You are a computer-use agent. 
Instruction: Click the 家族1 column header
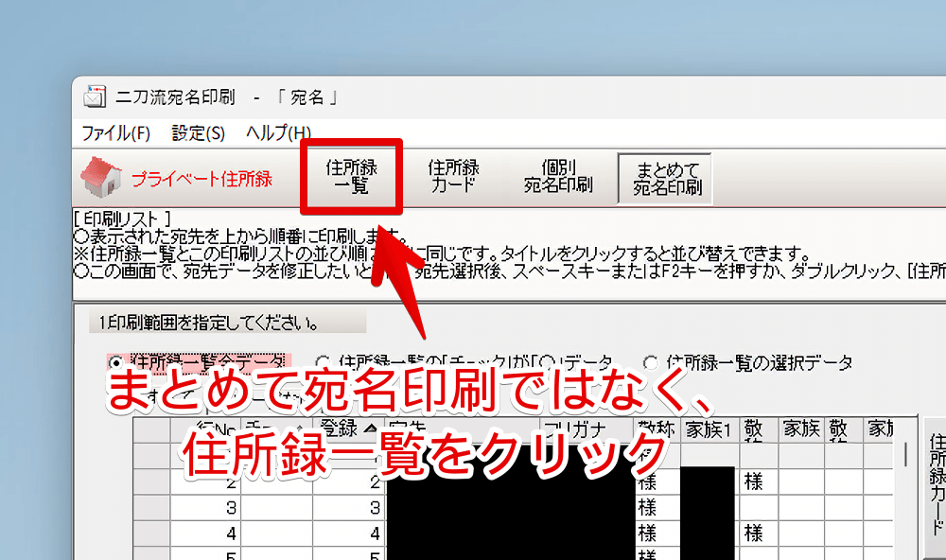tap(708, 429)
